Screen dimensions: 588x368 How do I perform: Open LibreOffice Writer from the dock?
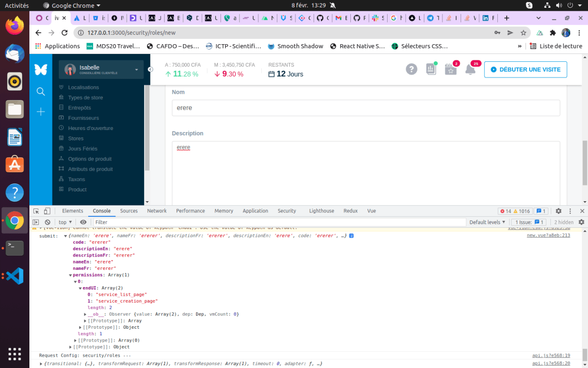(x=15, y=137)
